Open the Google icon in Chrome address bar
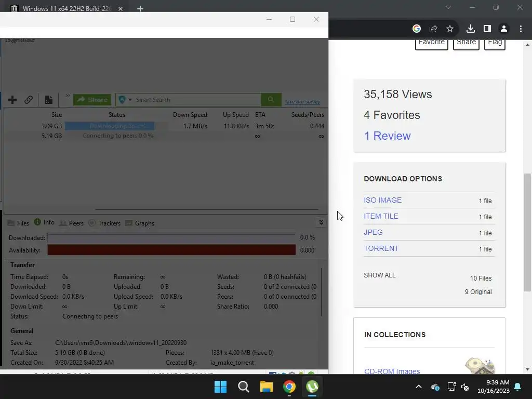The image size is (532, 399). [x=417, y=29]
